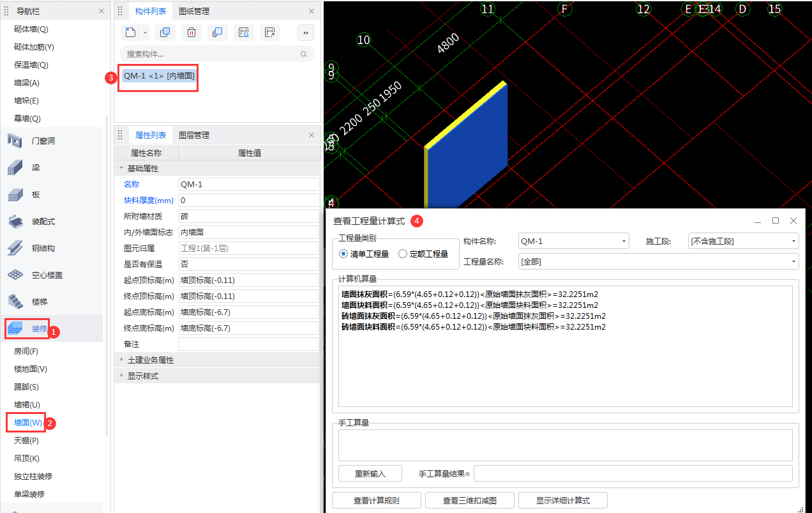Select 暗梁(A) in the navigation list
Screen dimensions: 812x513
27,82
